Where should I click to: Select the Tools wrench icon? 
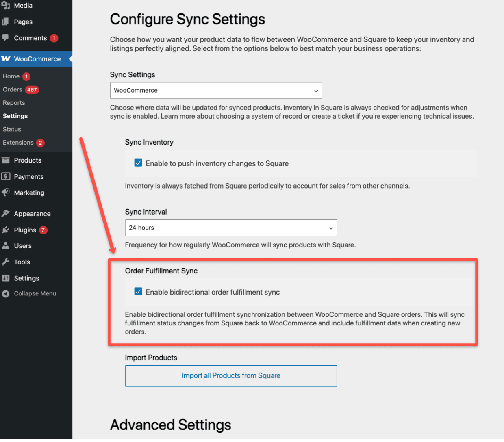[x=7, y=262]
